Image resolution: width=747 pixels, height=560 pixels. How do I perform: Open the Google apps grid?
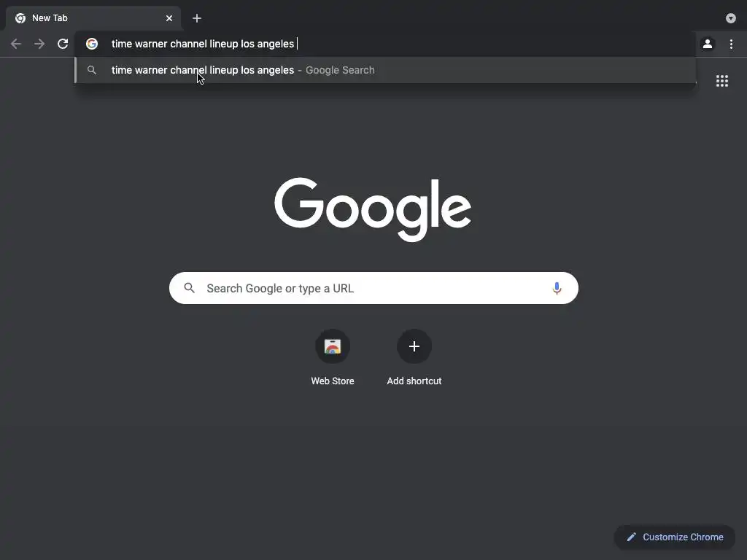click(x=722, y=81)
